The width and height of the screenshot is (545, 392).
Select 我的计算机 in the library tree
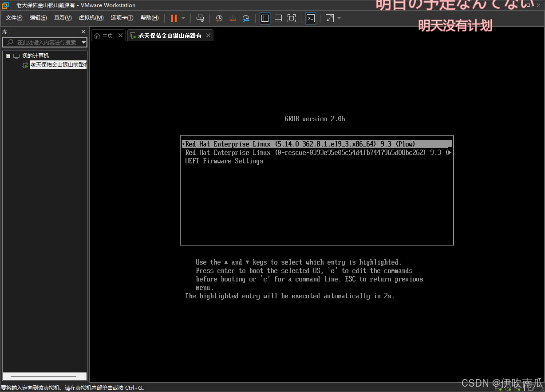click(36, 56)
